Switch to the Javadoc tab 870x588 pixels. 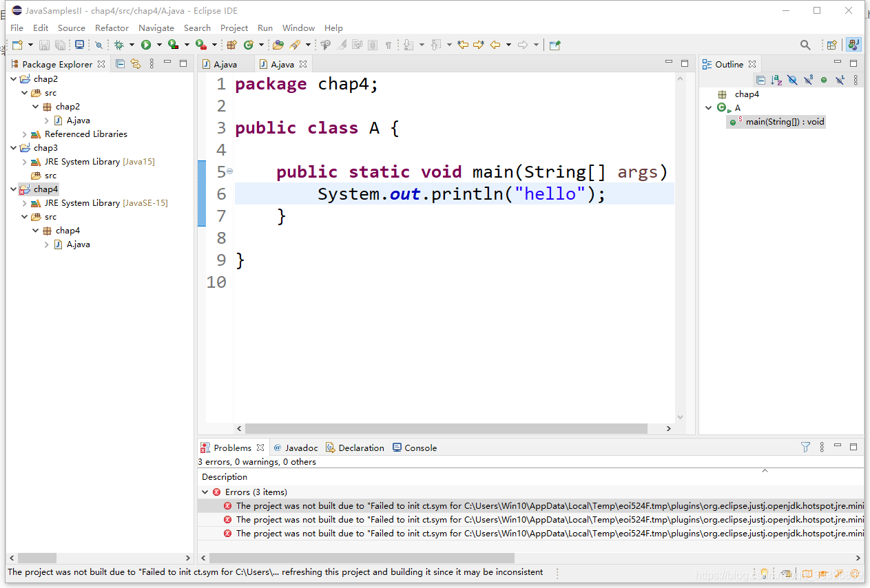coord(296,448)
